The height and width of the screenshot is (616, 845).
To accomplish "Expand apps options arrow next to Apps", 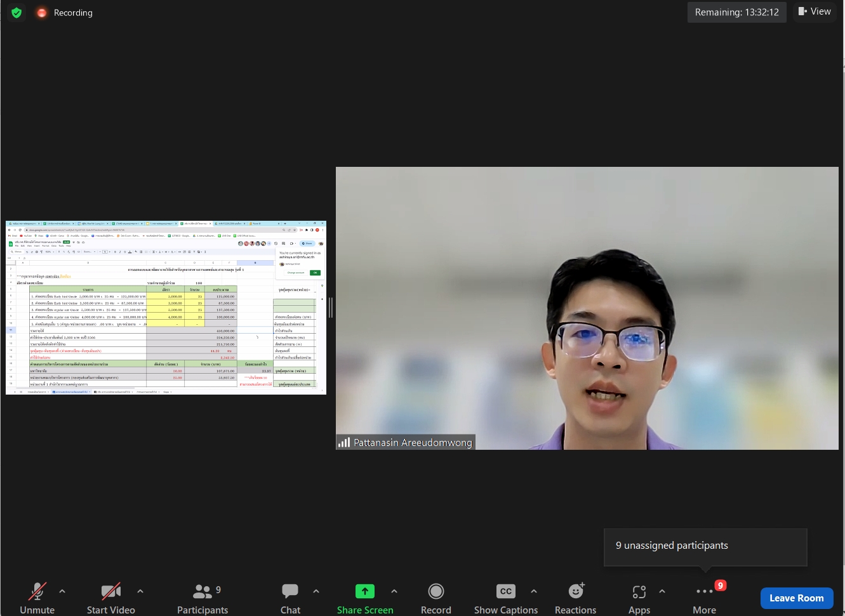I will pos(662,591).
